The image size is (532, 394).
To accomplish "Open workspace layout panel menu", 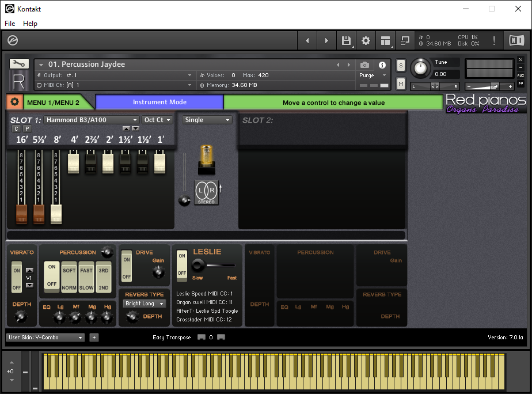I will pos(385,41).
